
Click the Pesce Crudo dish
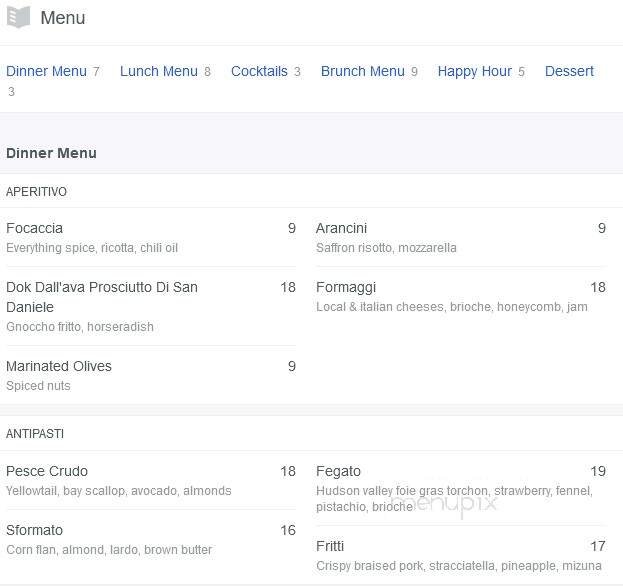coord(47,471)
